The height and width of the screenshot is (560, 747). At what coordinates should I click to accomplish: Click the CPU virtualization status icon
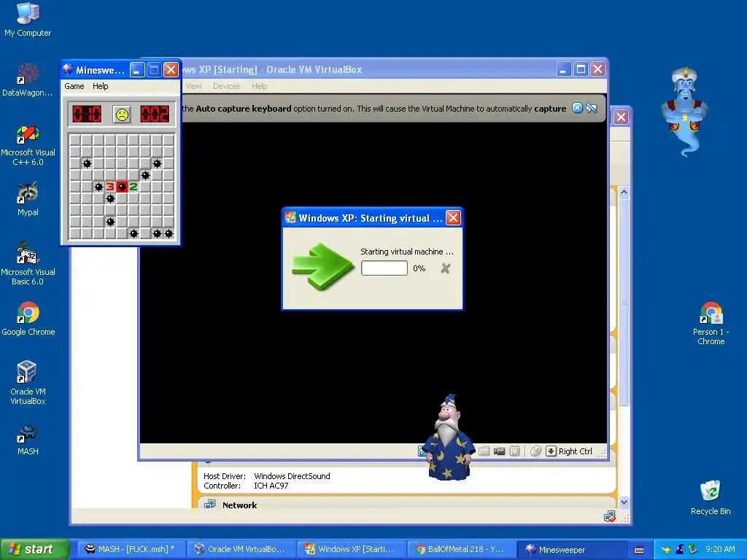514,451
